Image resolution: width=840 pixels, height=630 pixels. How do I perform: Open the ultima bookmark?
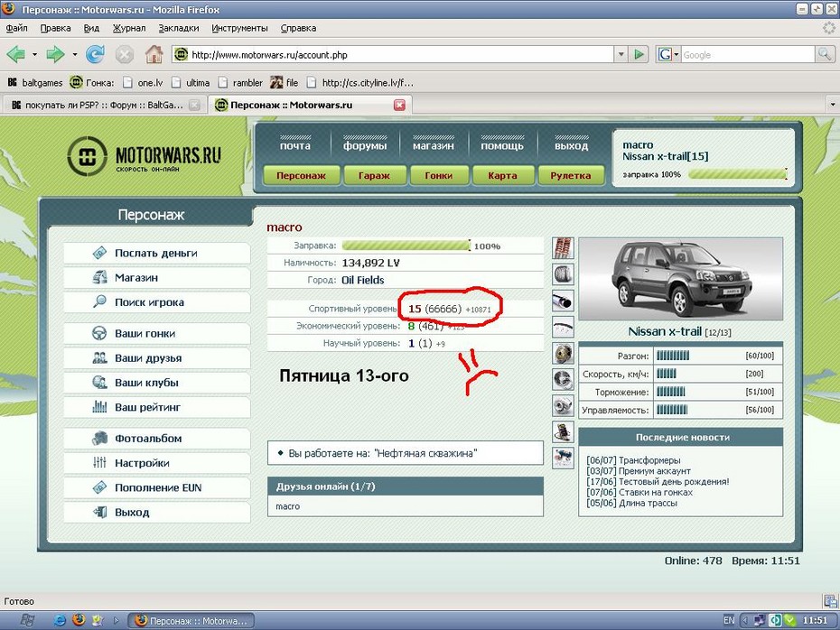pyautogui.click(x=191, y=82)
